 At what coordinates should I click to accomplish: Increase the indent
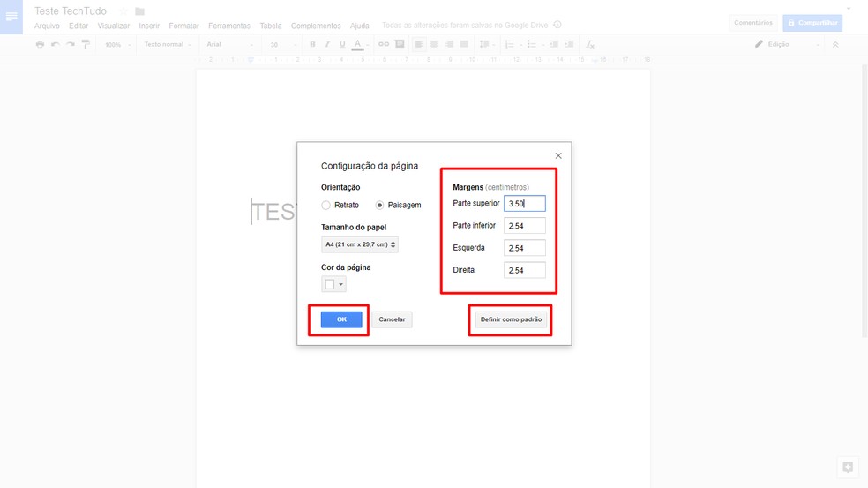point(569,44)
